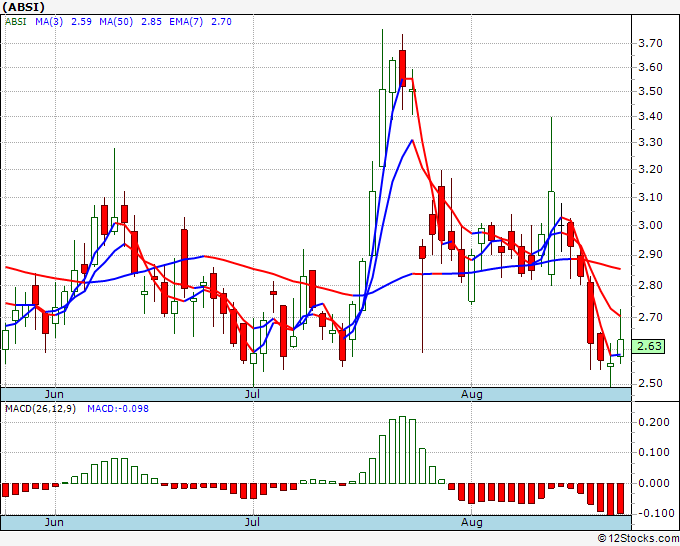Click the 3.40 price axis label
Viewport: 680px width, 546px height.
coord(650,116)
